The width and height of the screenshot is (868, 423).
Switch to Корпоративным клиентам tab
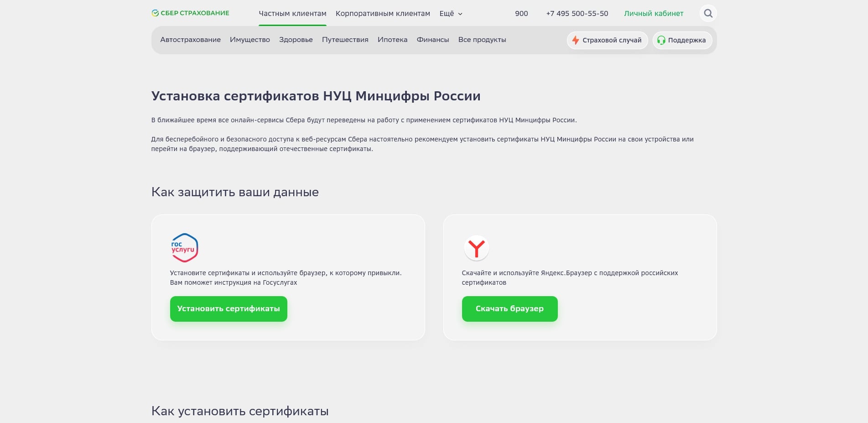click(383, 13)
